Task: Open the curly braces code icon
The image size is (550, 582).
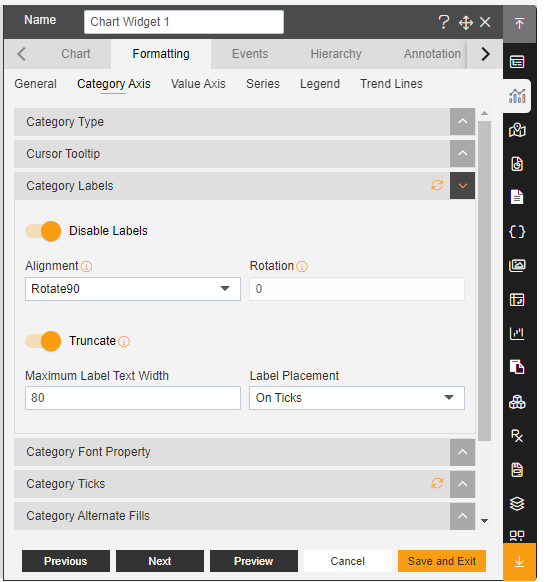Action: click(x=517, y=232)
